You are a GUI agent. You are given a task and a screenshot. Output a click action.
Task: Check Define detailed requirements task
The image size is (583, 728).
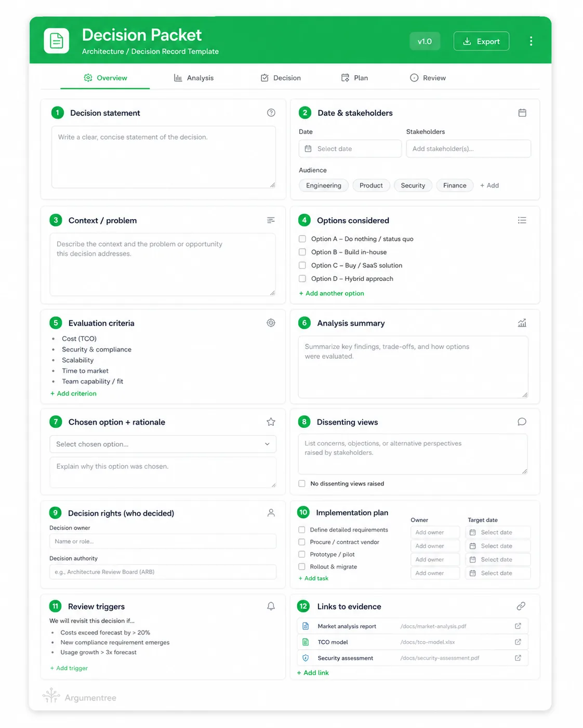click(x=301, y=530)
